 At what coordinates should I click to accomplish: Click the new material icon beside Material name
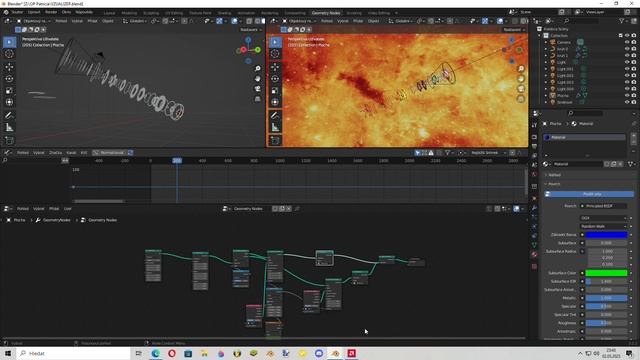point(613,164)
